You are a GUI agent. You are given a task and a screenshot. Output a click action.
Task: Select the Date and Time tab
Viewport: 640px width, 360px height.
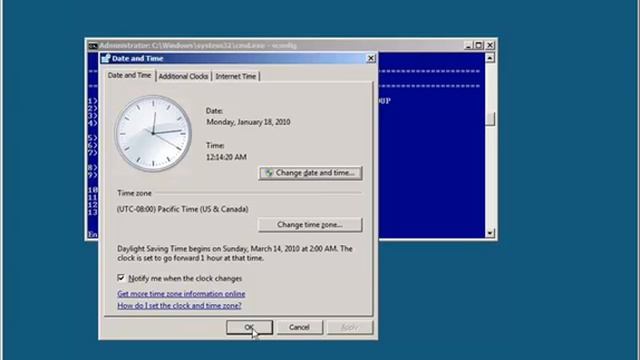pyautogui.click(x=129, y=76)
